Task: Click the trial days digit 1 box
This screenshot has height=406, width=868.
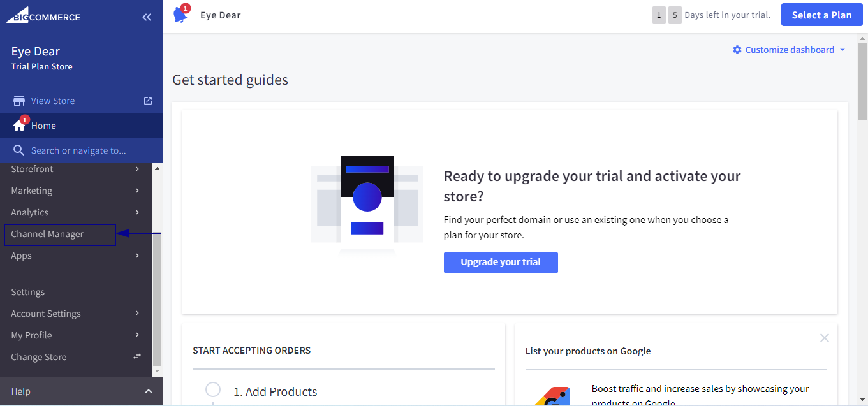Action: click(x=659, y=15)
